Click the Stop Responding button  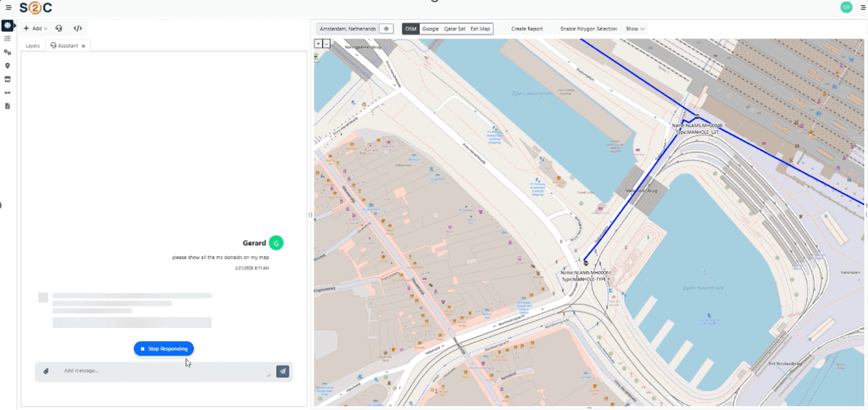point(163,349)
